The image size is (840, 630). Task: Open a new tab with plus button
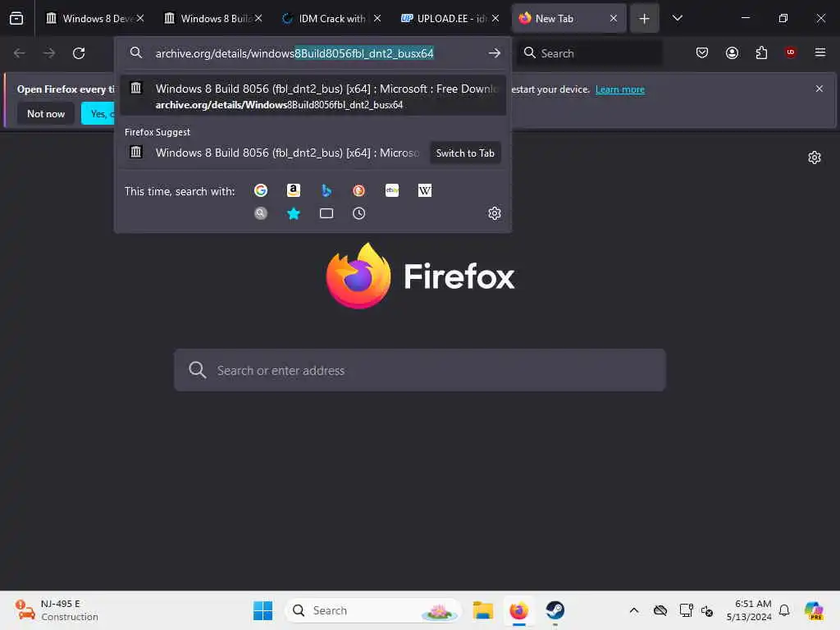click(x=645, y=18)
